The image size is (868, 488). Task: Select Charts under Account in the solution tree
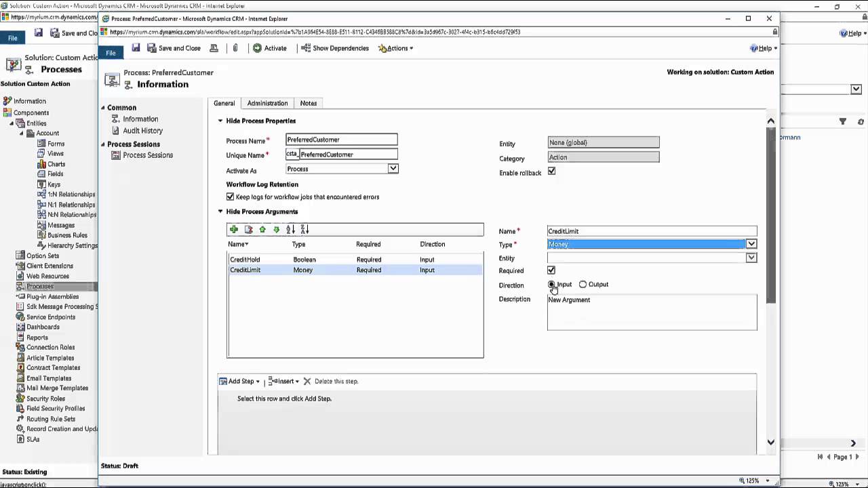tap(56, 164)
